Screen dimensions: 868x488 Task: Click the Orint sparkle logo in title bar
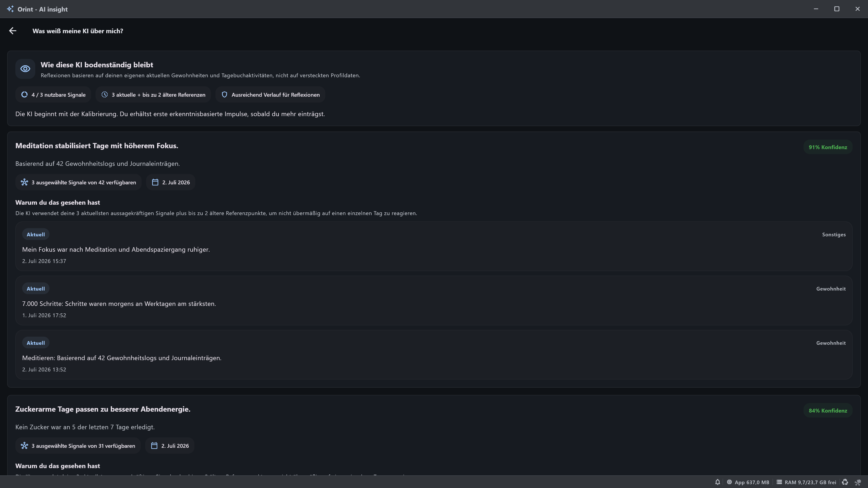10,9
